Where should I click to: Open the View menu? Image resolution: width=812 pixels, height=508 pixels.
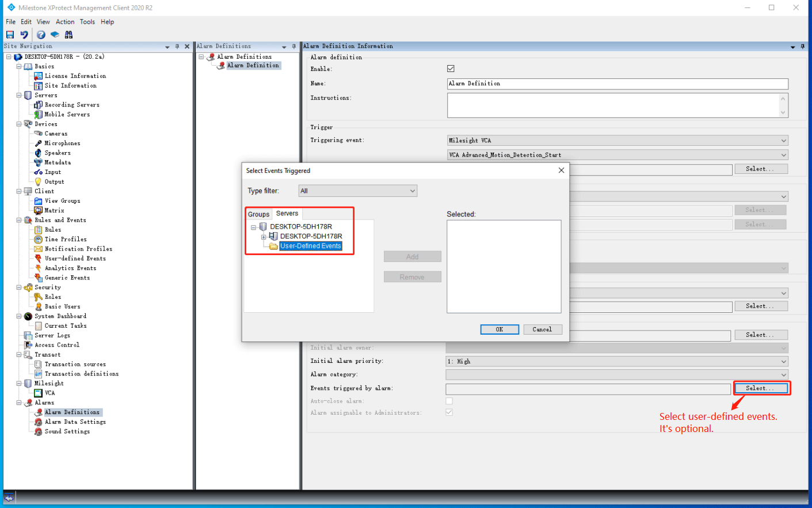point(43,22)
